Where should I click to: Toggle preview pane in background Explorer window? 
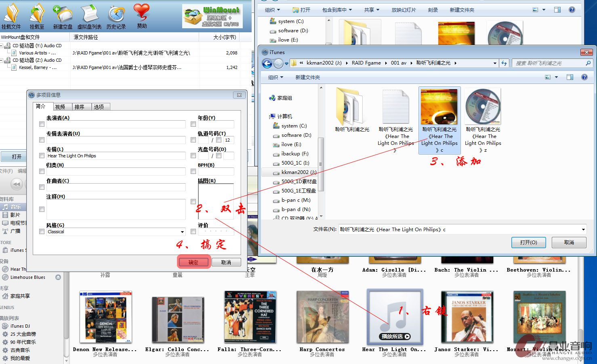pos(557,10)
